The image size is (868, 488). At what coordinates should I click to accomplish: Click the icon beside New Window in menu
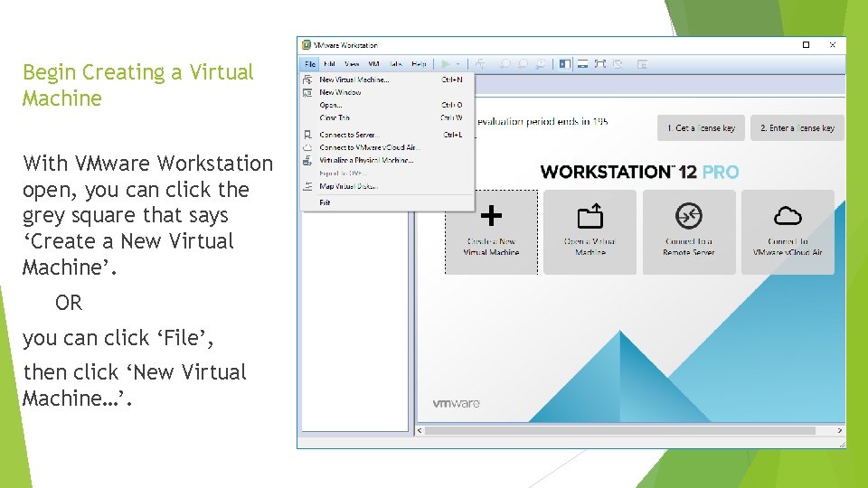[x=307, y=92]
